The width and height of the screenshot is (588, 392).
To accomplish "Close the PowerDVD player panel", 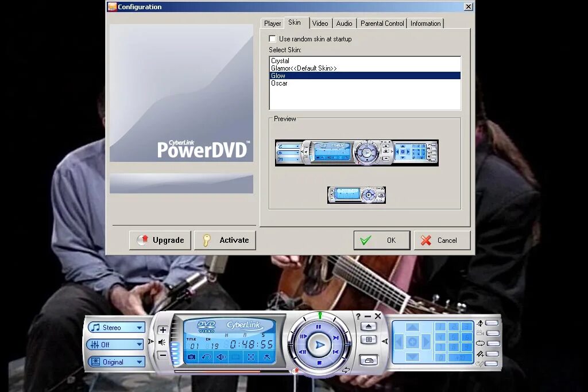I will pos(378,316).
